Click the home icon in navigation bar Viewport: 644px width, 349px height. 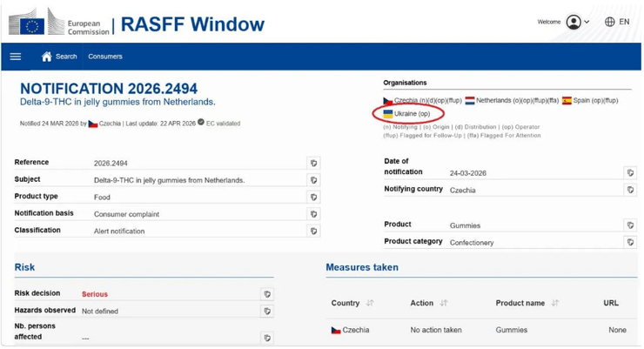click(47, 57)
